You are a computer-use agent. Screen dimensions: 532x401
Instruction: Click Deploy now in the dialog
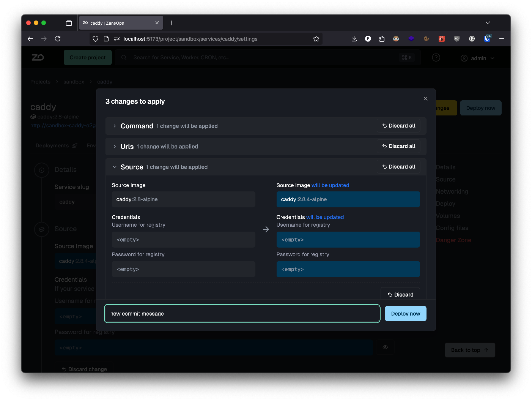406,314
